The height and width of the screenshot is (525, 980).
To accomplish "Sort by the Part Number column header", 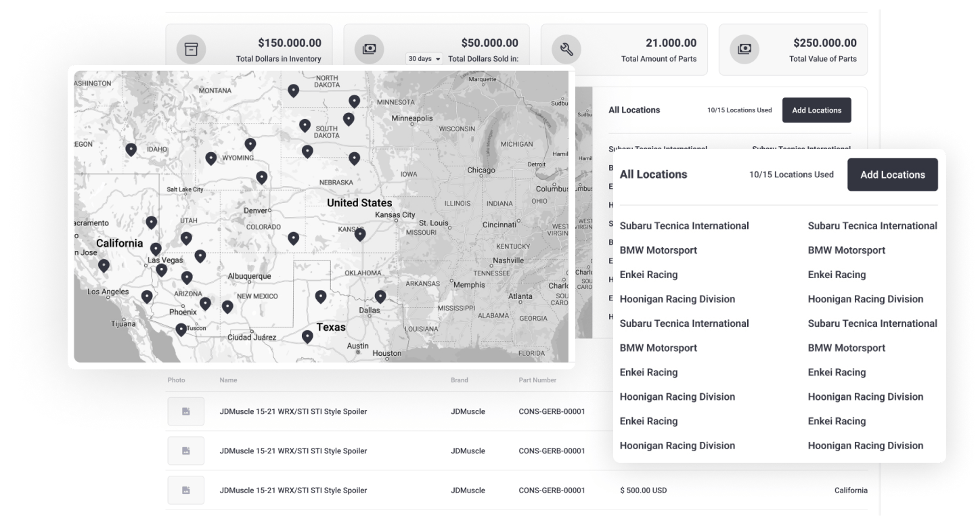I will 537,380.
